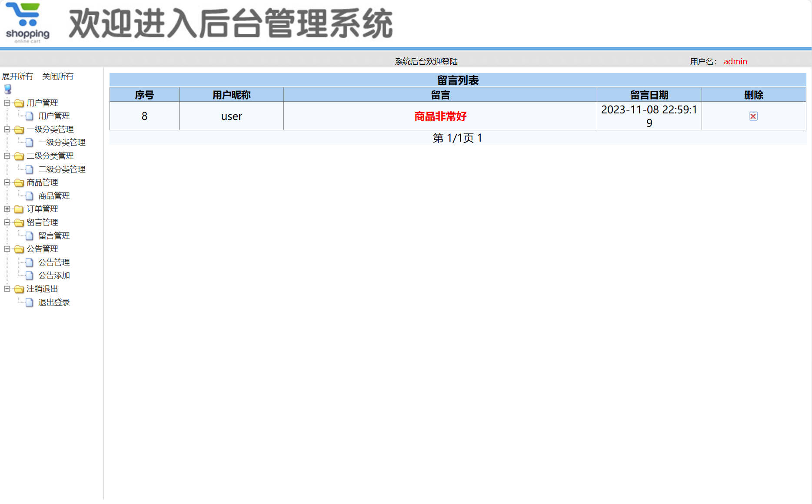Viewport: 812px width, 504px height.
Task: Collapse the 公告管理 tree node
Action: click(7, 249)
